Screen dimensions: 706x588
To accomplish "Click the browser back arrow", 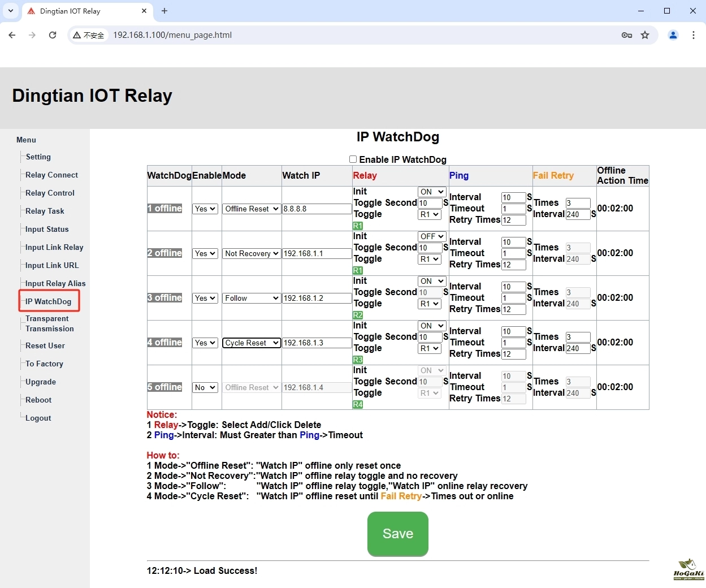I will (x=12, y=35).
